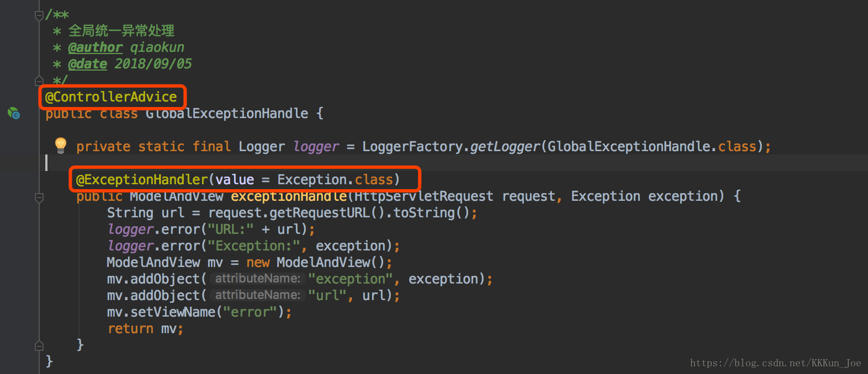Image resolution: width=868 pixels, height=374 pixels.
Task: Click the getLogger method call
Action: pyautogui.click(x=505, y=147)
